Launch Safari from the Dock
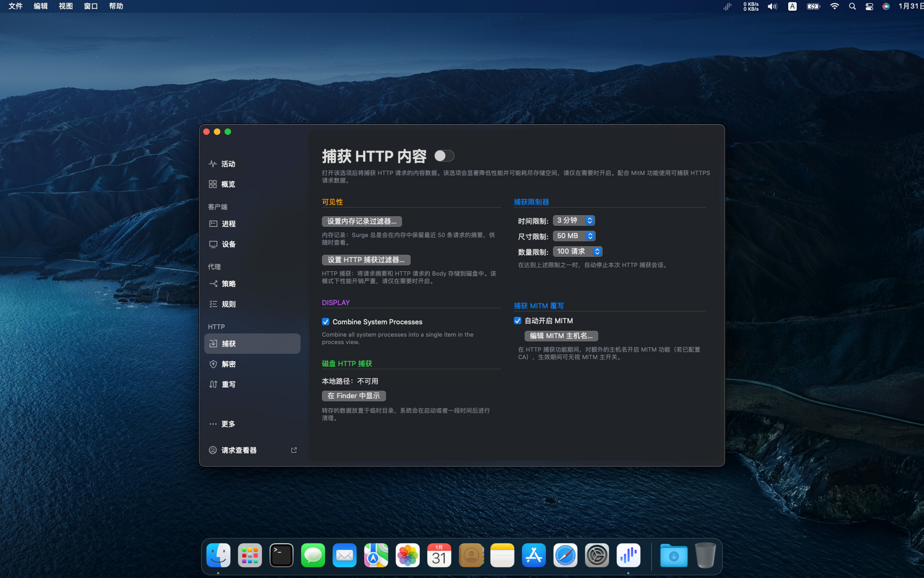Screen dimensions: 924x578 (565, 556)
